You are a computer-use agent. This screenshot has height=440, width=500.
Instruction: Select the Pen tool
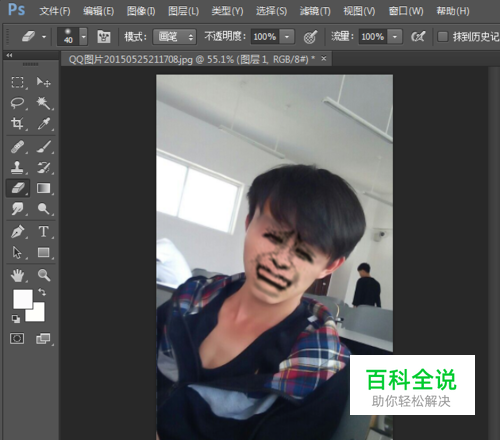[x=17, y=232]
